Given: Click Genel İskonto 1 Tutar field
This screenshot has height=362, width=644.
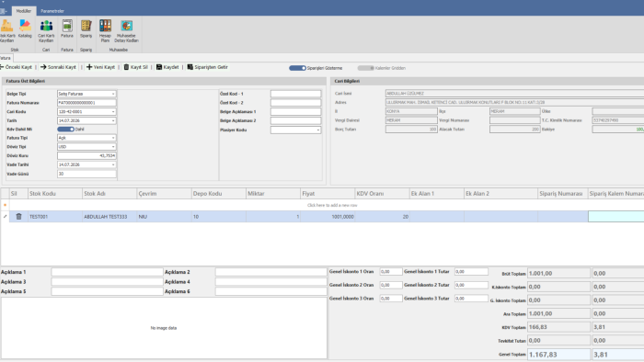Looking at the screenshot, I should click(471, 271).
